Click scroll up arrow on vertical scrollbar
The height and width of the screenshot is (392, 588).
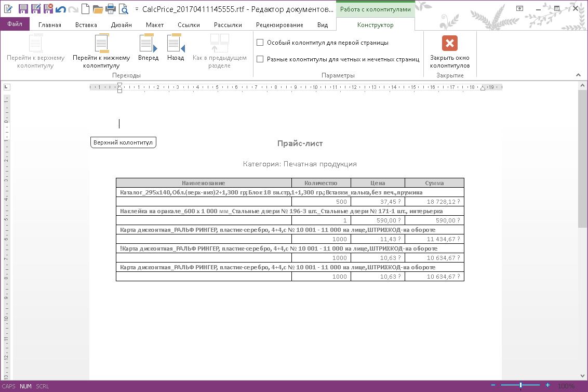[x=582, y=86]
